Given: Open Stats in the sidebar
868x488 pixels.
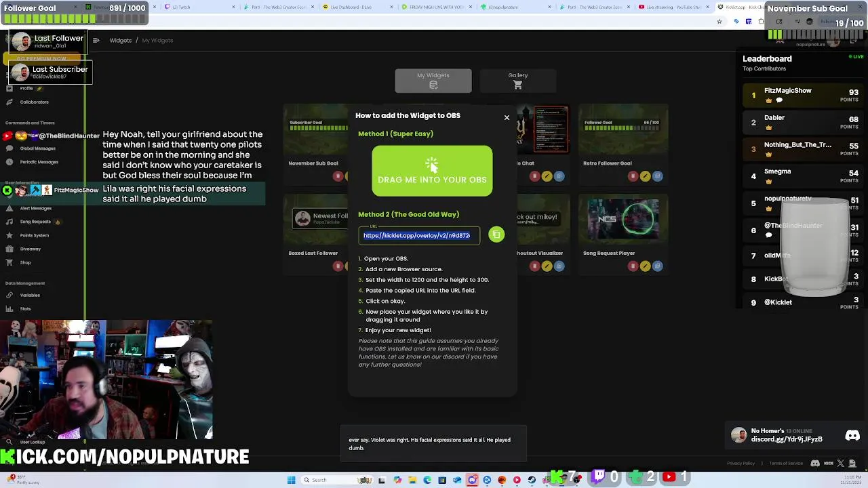Looking at the screenshot, I should pyautogui.click(x=25, y=309).
